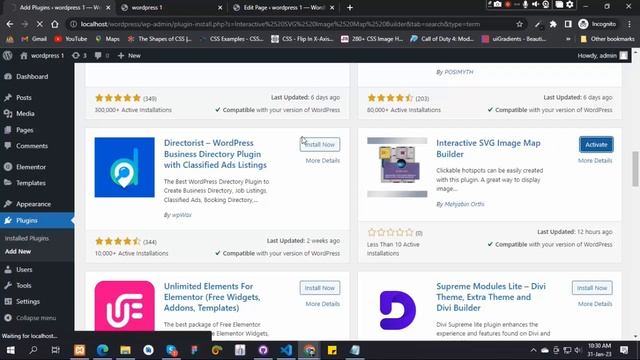640x360 pixels.
Task: Install the Directorist plugin
Action: [320, 144]
